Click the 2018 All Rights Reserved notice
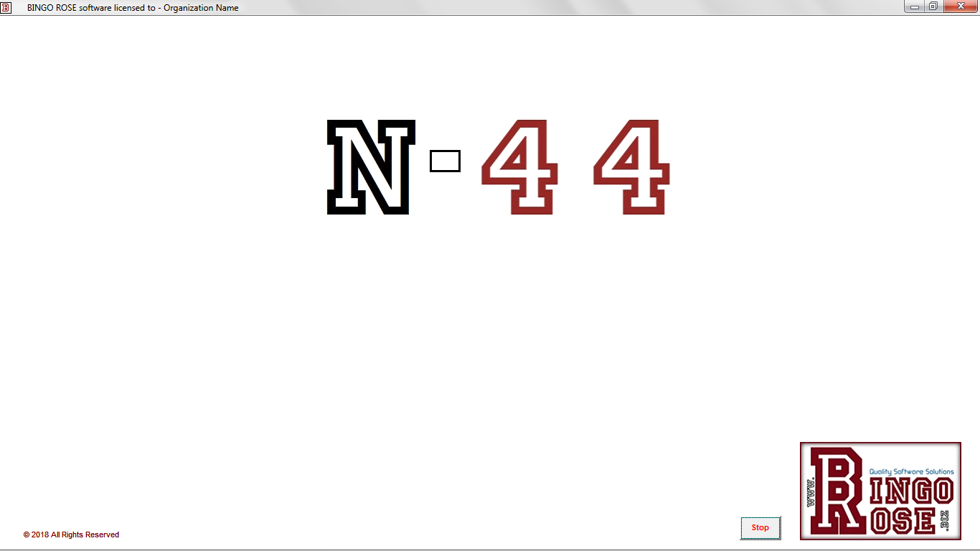Screen dimensions: 980x551 point(75,534)
